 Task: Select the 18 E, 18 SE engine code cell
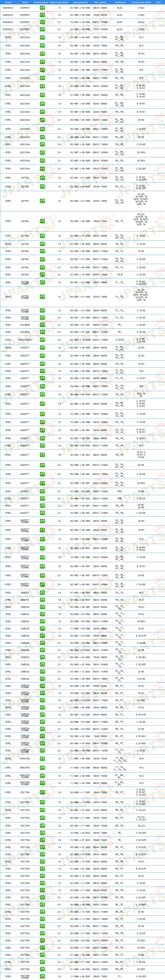[x=141, y=394]
